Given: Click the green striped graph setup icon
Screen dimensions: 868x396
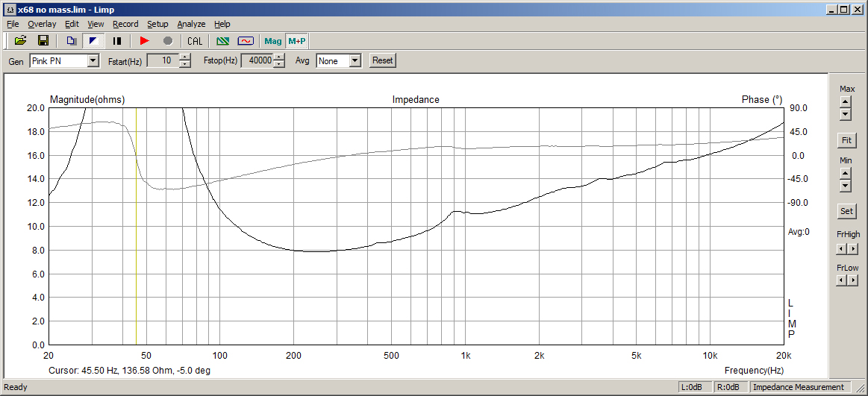Looking at the screenshot, I should click(x=222, y=41).
